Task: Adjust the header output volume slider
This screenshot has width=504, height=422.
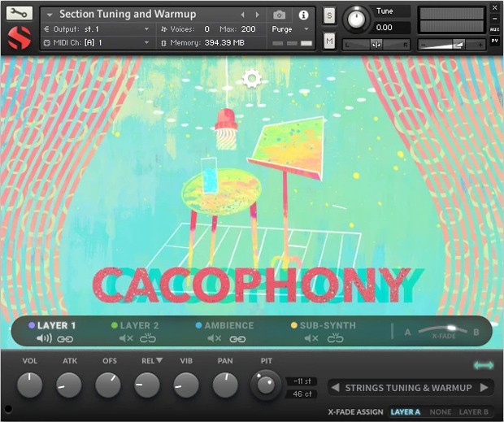Action: 451,45
